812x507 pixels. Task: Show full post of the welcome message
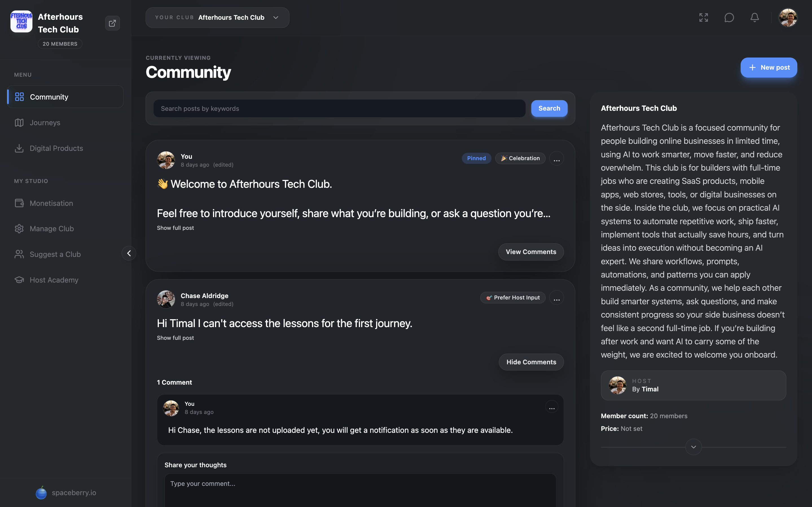(175, 228)
